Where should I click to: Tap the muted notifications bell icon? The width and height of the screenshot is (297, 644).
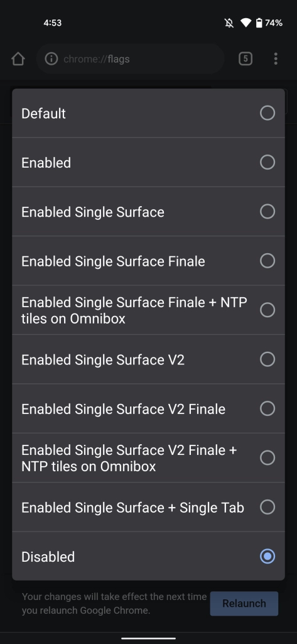click(x=229, y=23)
